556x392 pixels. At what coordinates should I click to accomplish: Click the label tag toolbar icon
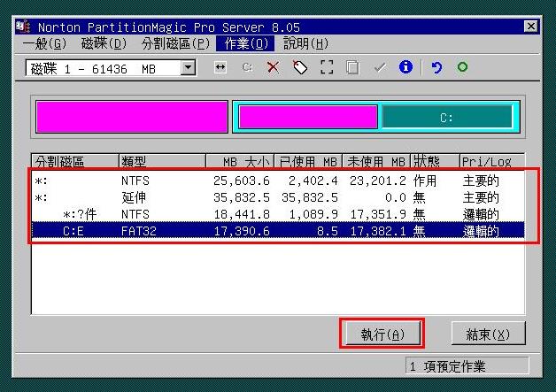coord(300,67)
